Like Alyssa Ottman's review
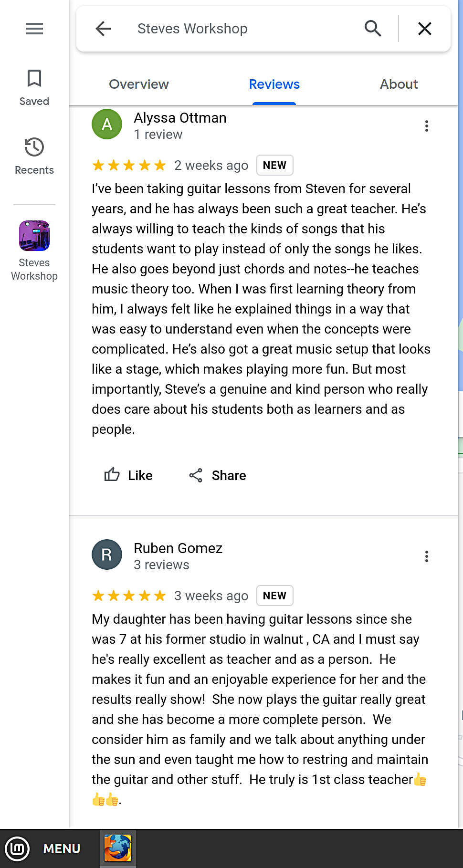463x868 pixels. pos(128,475)
